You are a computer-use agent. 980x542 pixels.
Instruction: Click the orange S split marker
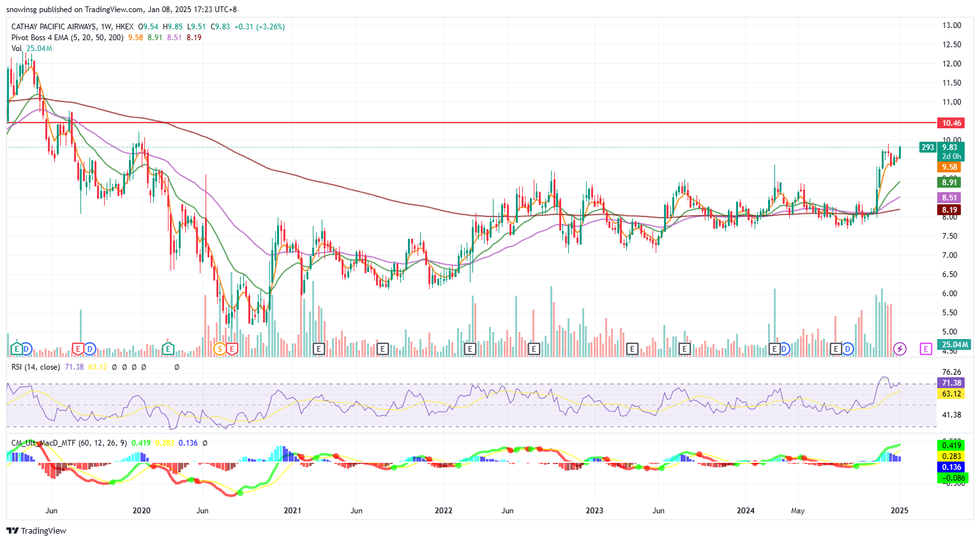tap(220, 349)
